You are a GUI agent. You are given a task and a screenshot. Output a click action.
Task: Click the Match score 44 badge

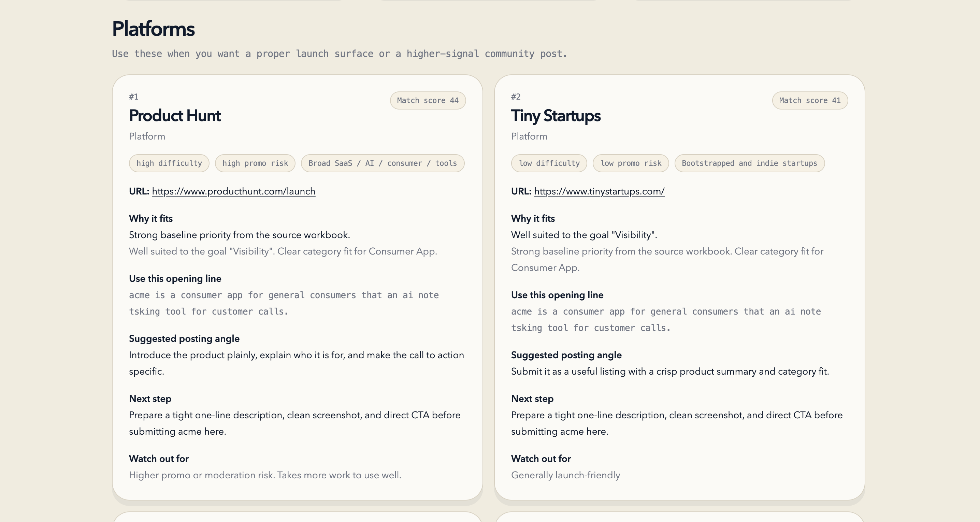428,100
